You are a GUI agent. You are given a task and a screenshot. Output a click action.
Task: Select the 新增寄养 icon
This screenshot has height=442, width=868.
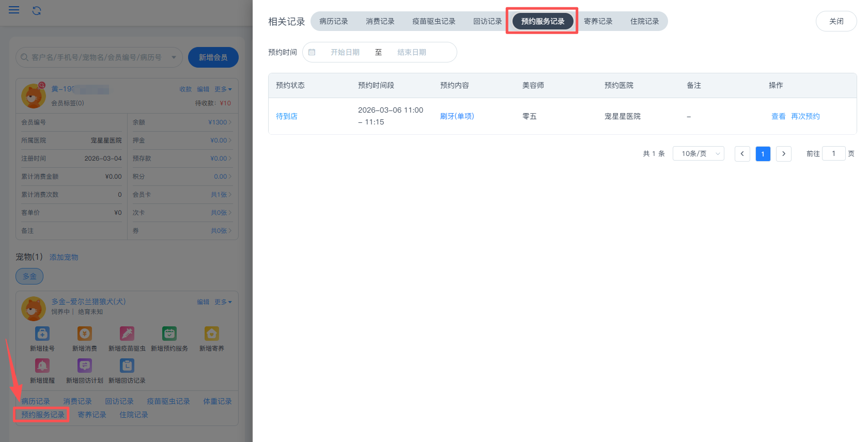(212, 334)
